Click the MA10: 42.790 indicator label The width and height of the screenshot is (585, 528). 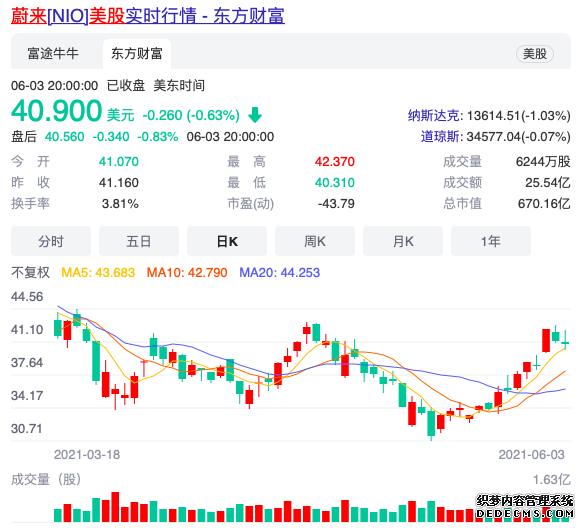(x=187, y=272)
